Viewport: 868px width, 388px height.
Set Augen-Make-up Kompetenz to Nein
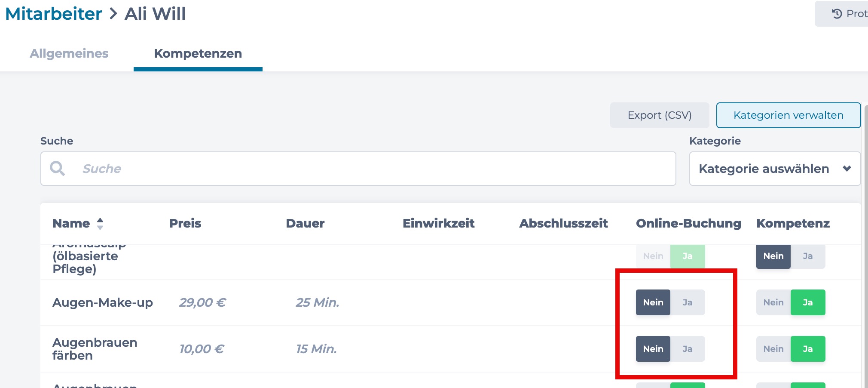coord(773,302)
